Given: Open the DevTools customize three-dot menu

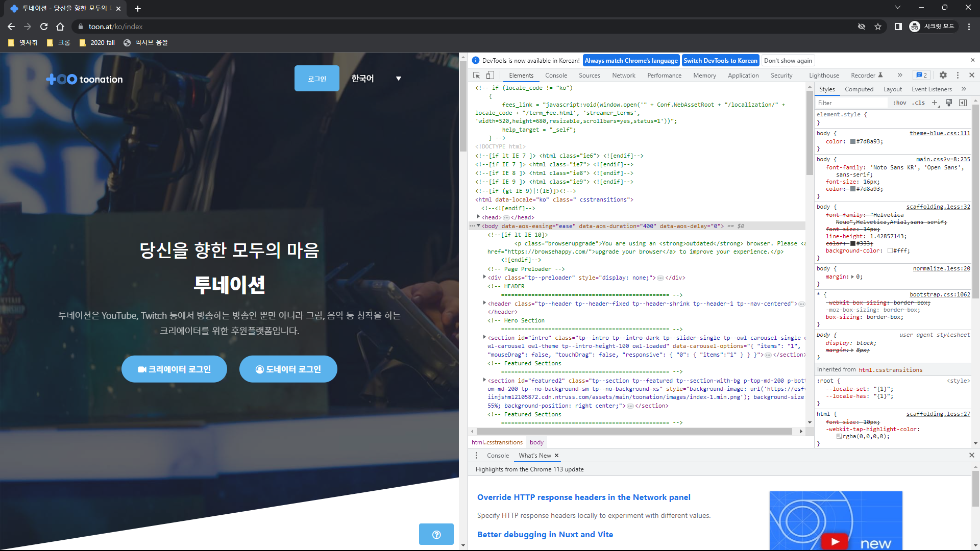Looking at the screenshot, I should pyautogui.click(x=958, y=75).
